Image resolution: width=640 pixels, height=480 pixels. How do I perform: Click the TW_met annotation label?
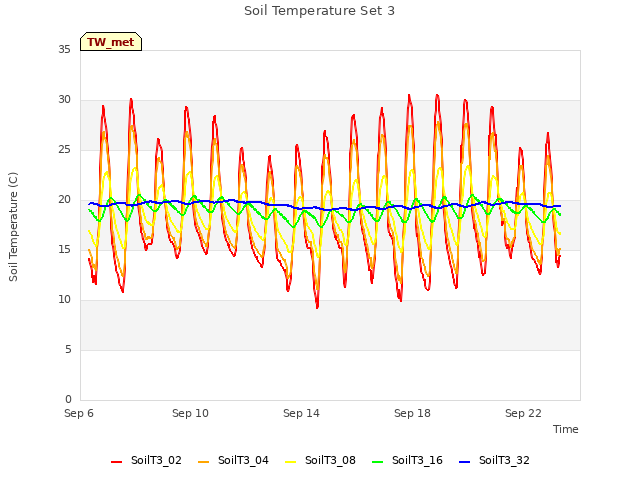111,42
